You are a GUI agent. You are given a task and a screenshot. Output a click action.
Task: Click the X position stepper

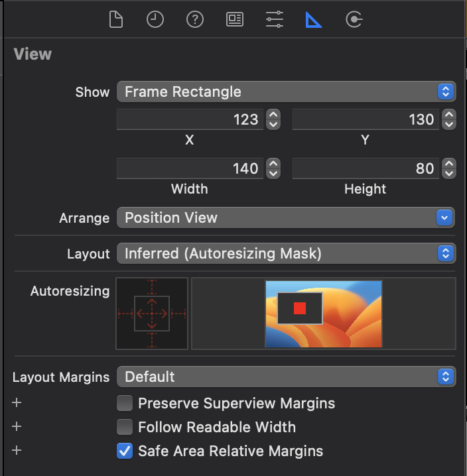[x=273, y=119]
